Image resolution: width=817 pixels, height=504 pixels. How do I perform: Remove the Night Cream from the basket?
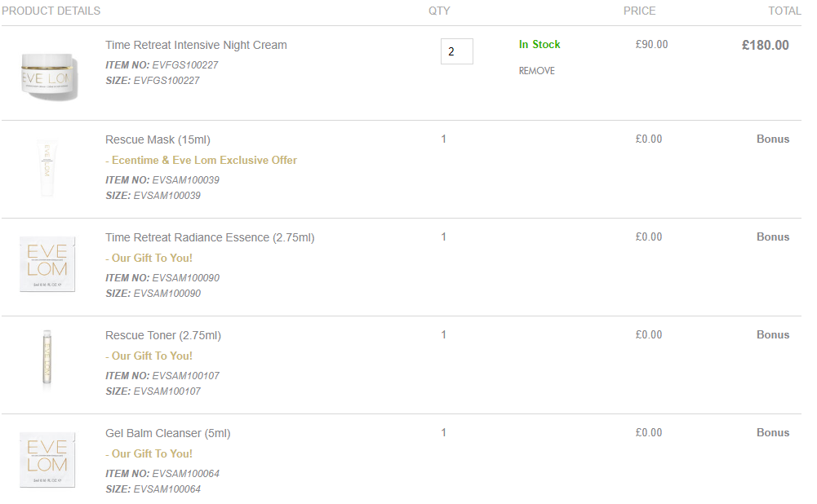tap(537, 71)
